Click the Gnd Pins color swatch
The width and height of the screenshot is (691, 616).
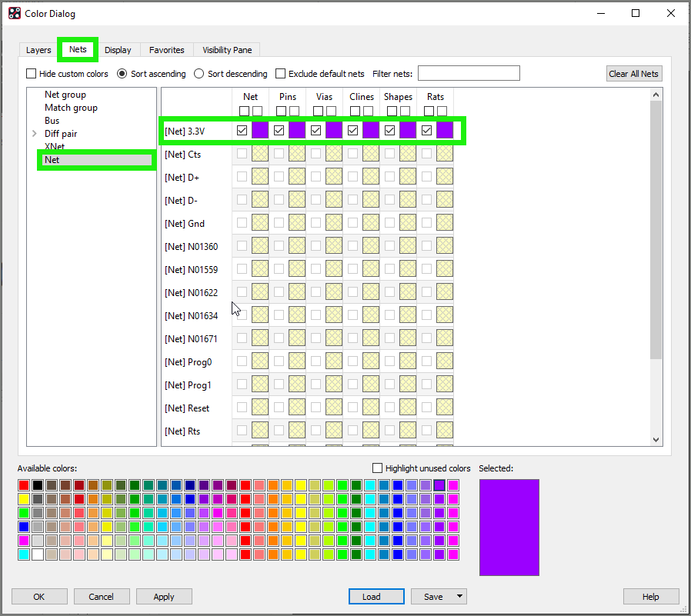click(x=297, y=222)
